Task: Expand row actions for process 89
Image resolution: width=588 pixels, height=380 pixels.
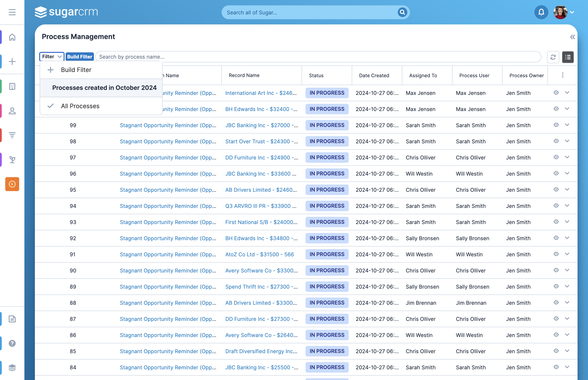Action: tap(567, 286)
